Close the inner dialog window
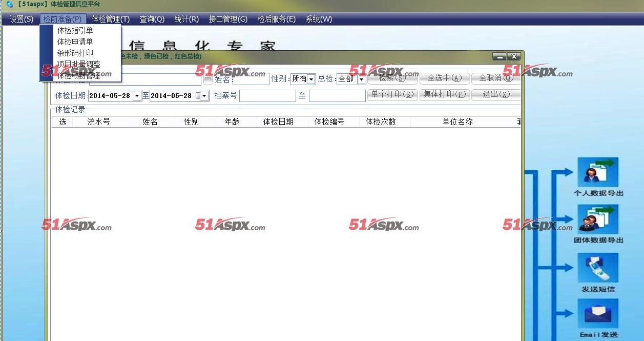The height and width of the screenshot is (341, 644). click(514, 56)
